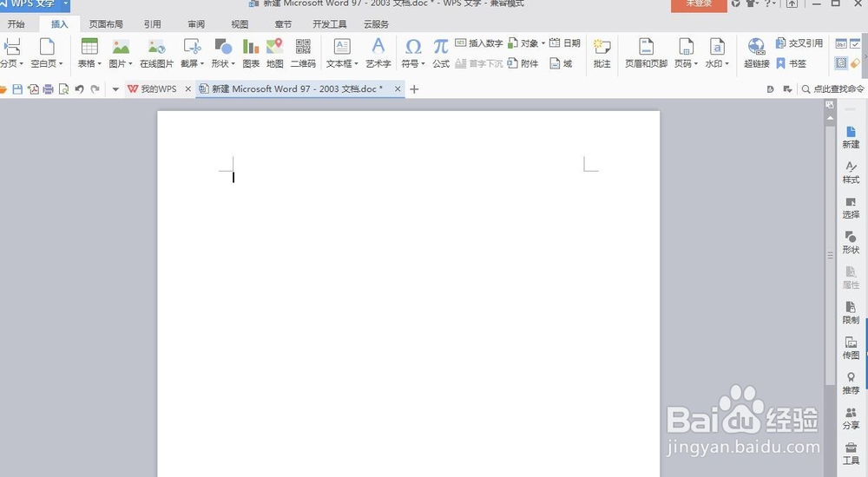
Task: Click the 交叉引用 cross-reference button
Action: (799, 43)
